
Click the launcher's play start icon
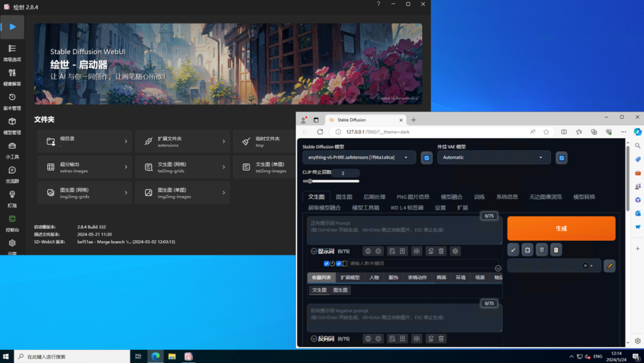click(13, 27)
